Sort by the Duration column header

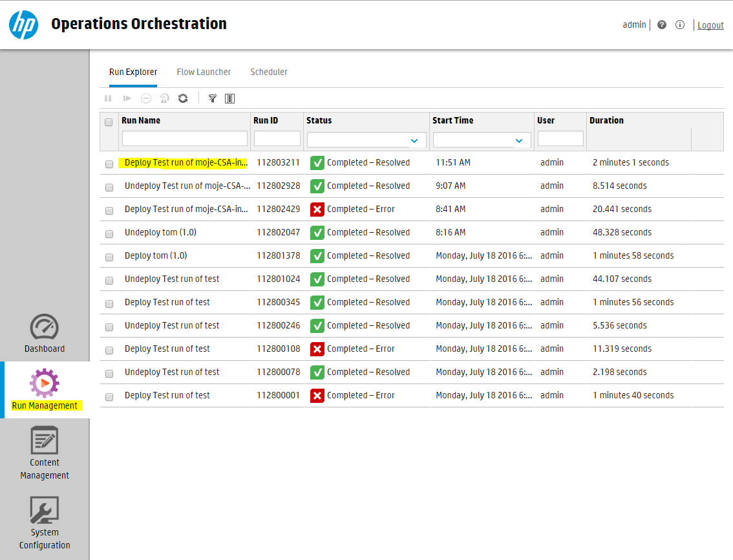tap(606, 121)
